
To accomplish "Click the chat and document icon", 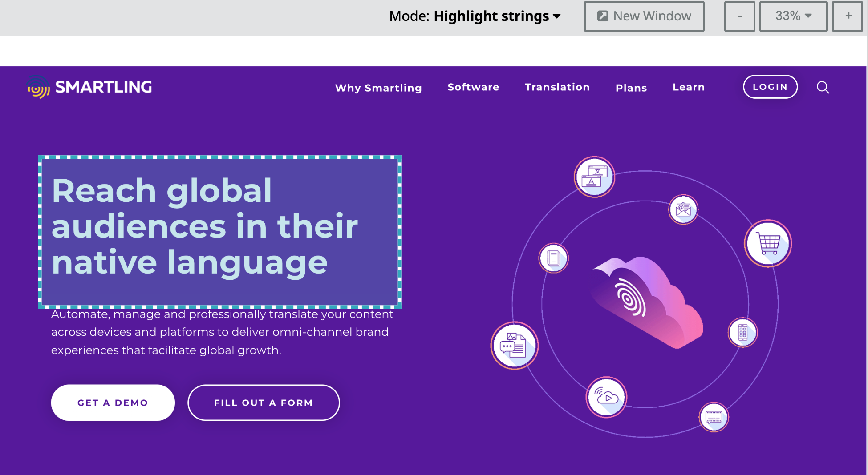I will [514, 346].
